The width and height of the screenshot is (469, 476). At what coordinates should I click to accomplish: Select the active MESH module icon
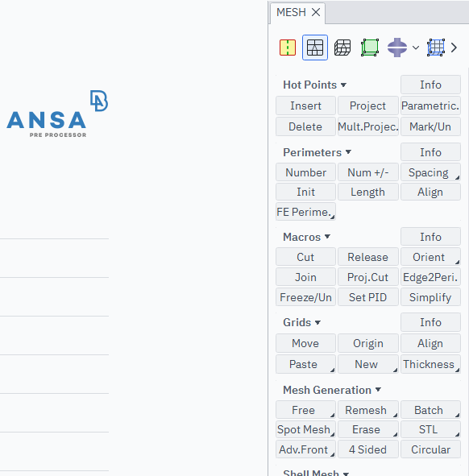315,48
